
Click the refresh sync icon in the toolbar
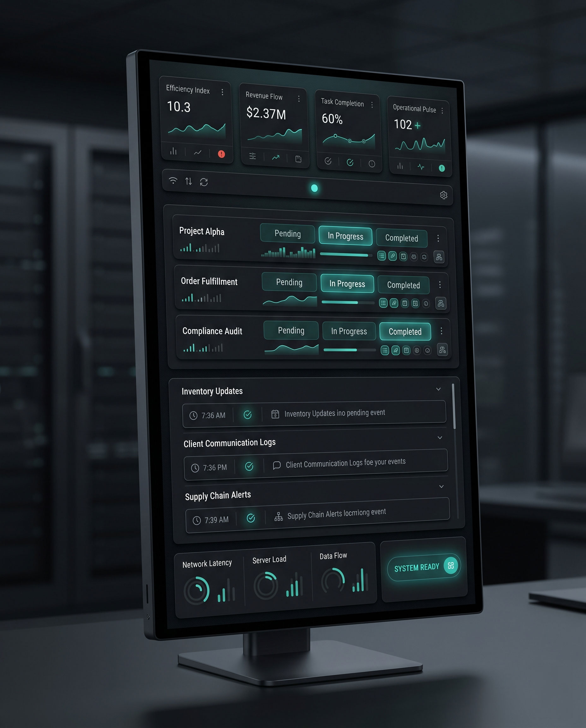click(x=204, y=182)
